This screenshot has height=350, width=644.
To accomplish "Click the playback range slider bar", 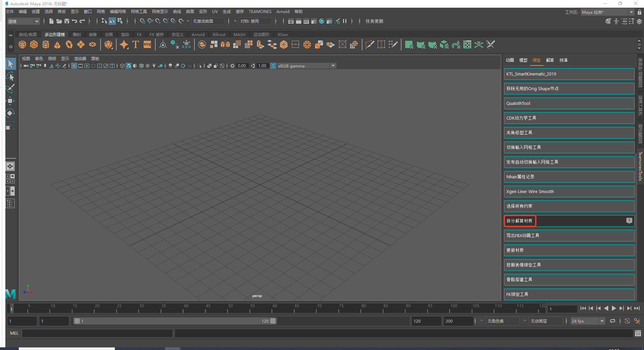I will tap(174, 321).
